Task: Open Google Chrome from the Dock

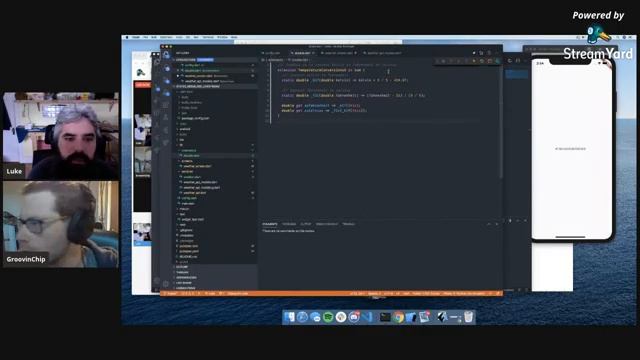Action: pos(398,317)
